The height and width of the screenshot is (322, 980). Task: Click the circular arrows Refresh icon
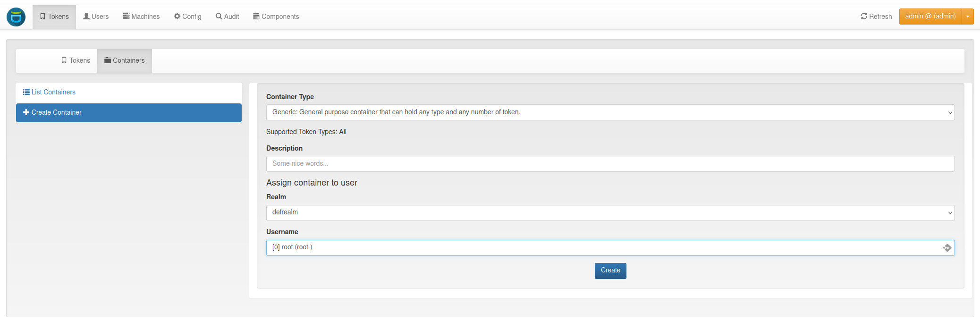point(864,17)
